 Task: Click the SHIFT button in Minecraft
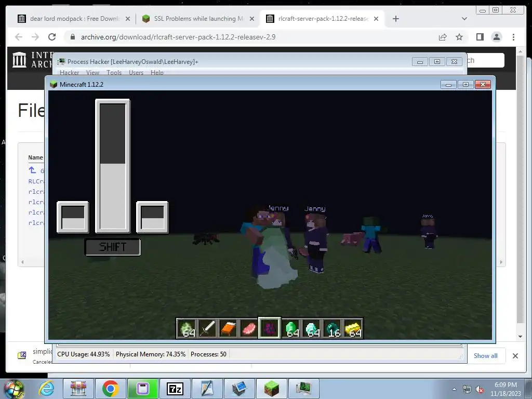[x=112, y=247]
